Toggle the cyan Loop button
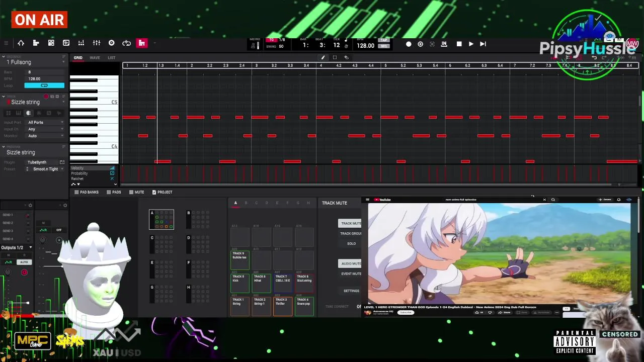 click(x=44, y=85)
